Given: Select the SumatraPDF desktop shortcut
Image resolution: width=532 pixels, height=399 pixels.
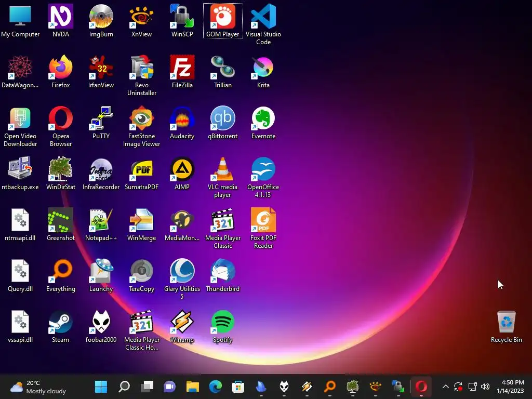Looking at the screenshot, I should pyautogui.click(x=141, y=174).
